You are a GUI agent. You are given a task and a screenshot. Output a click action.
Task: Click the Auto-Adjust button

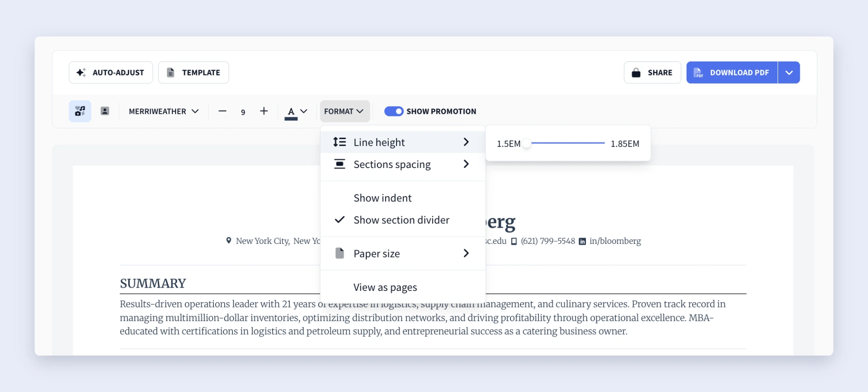click(x=111, y=73)
